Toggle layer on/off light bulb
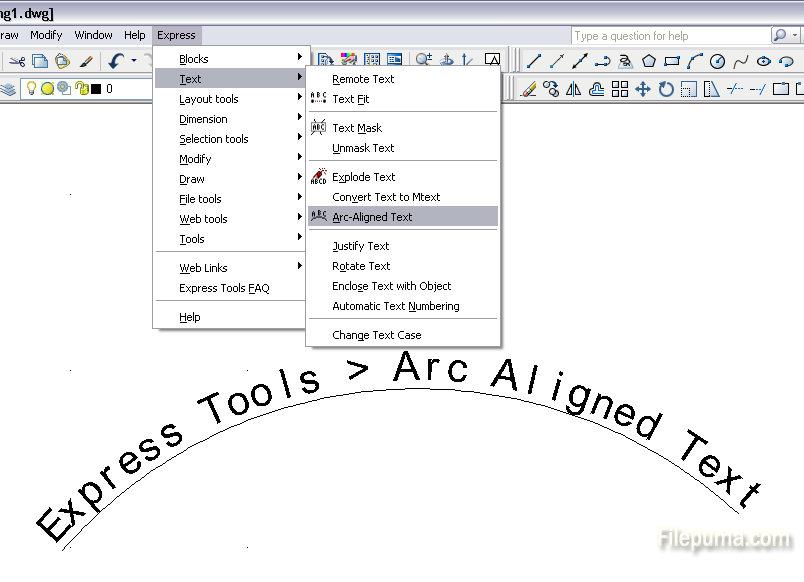The height and width of the screenshot is (582, 804). (32, 89)
